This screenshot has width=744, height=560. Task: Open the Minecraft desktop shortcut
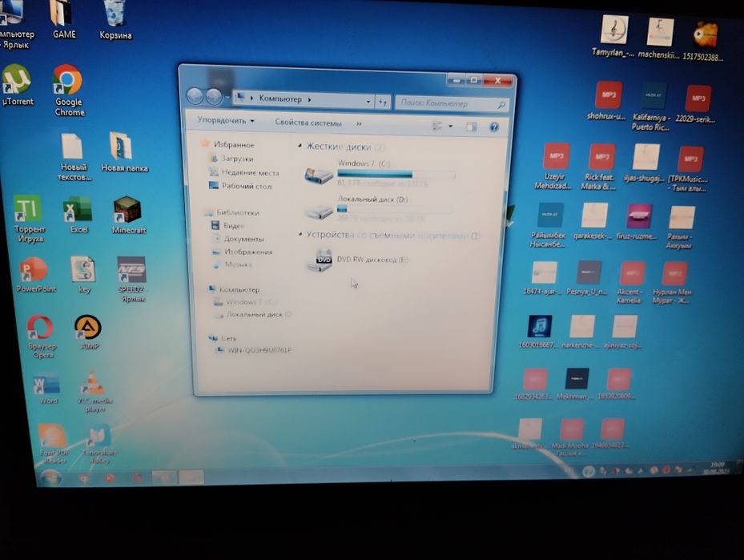click(128, 215)
